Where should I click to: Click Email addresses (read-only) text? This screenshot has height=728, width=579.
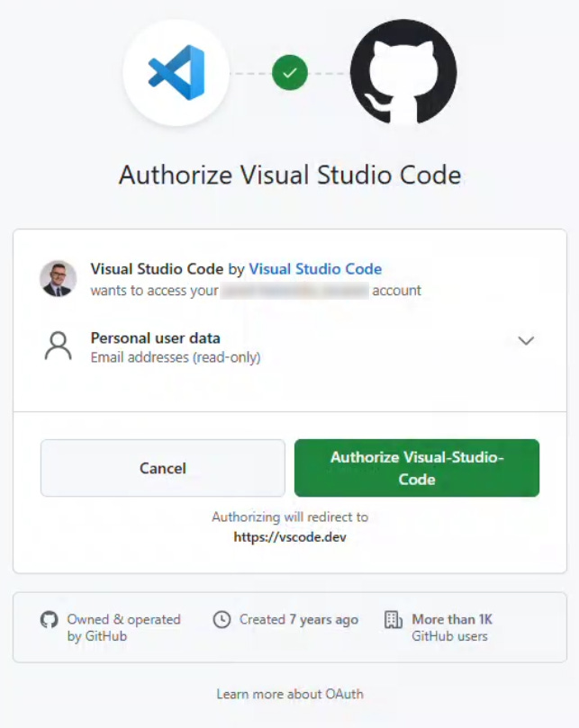pos(176,357)
